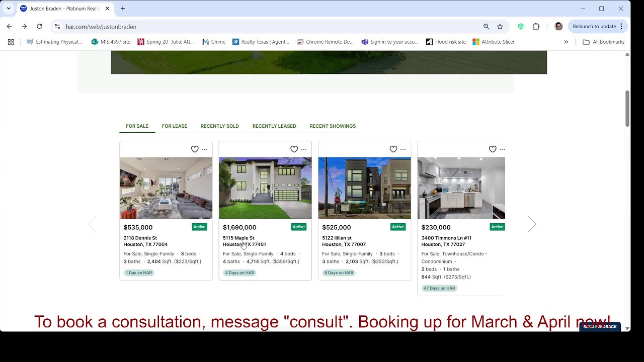Open the Chrome profile avatar
Viewport: 644px width, 362px height.
click(558, 27)
